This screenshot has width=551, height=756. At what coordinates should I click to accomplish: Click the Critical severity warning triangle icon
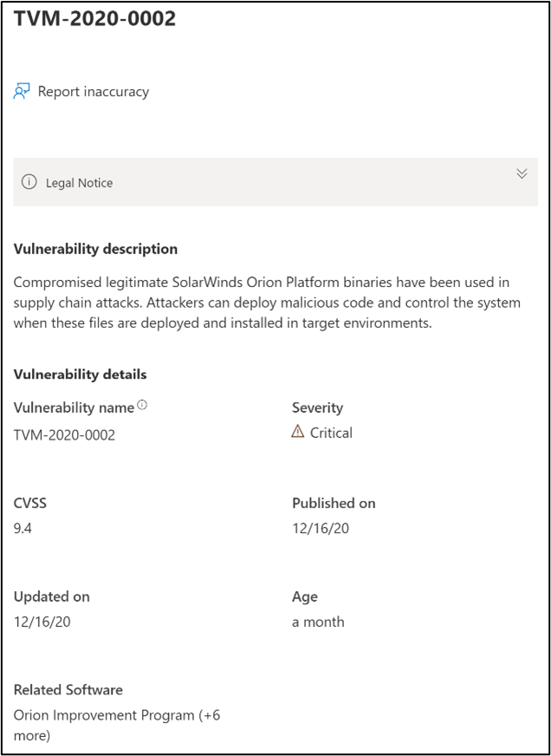tap(298, 432)
